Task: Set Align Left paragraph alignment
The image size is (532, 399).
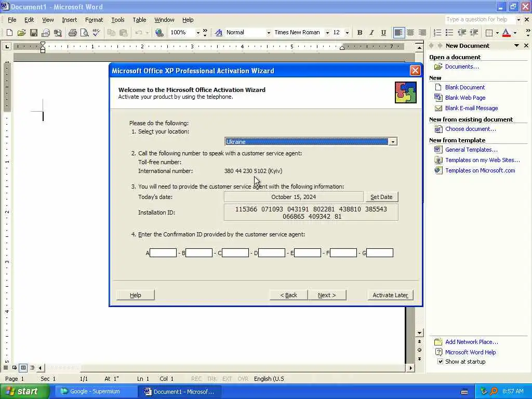Action: (398, 33)
